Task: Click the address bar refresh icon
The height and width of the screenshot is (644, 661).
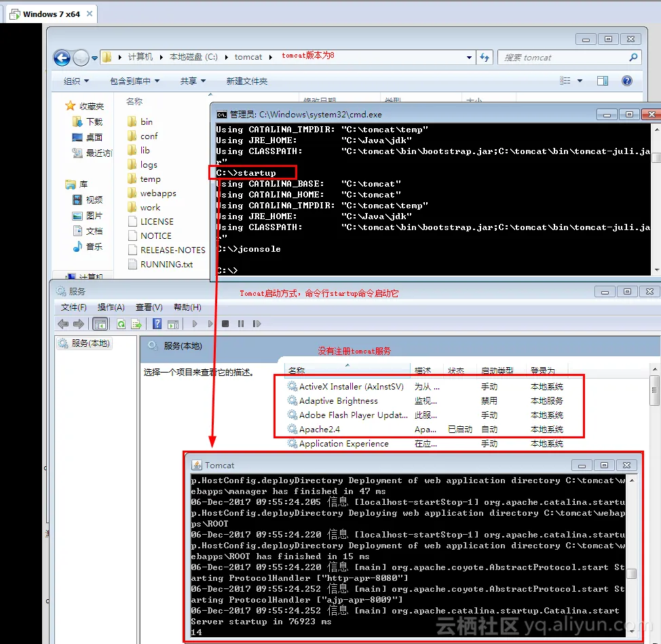Action: point(484,58)
